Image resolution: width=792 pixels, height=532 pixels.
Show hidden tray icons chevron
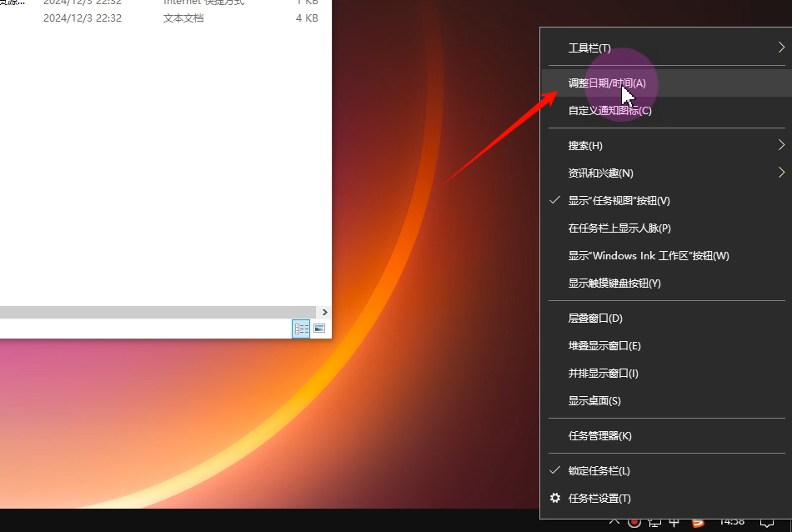click(x=614, y=522)
